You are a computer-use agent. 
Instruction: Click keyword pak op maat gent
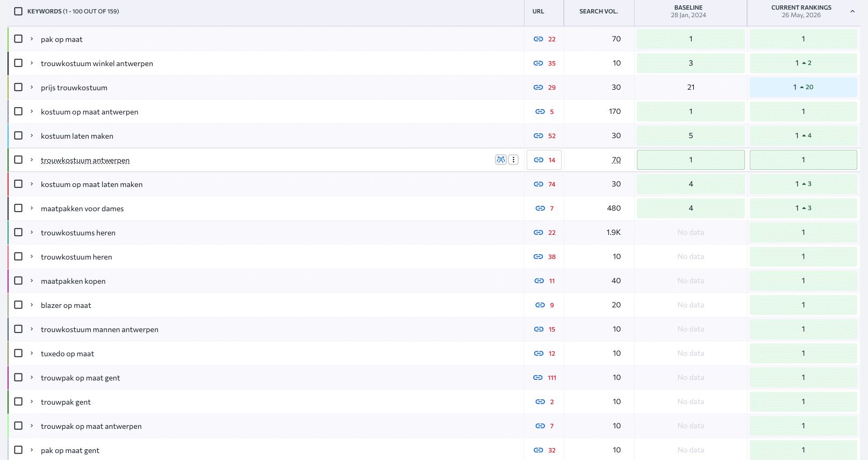[x=70, y=450]
